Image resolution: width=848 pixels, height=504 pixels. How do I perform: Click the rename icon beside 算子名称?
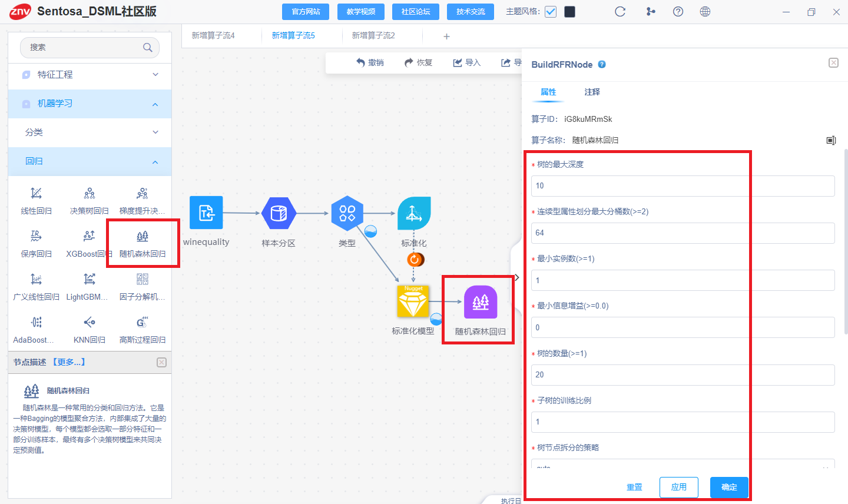click(831, 140)
